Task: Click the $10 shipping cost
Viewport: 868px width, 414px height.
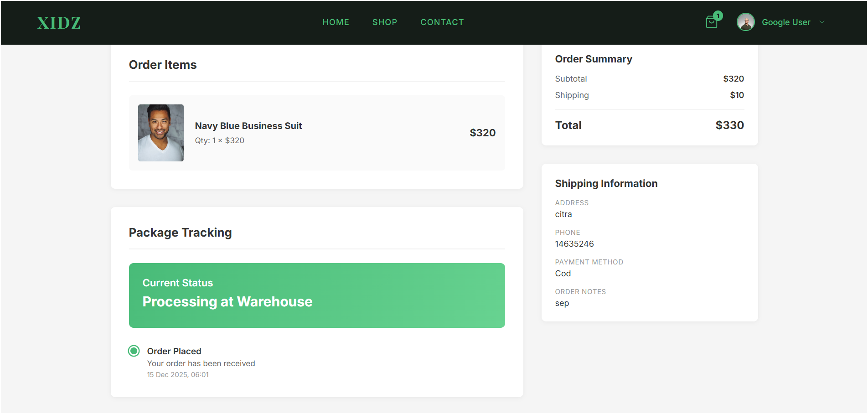Action: point(737,95)
